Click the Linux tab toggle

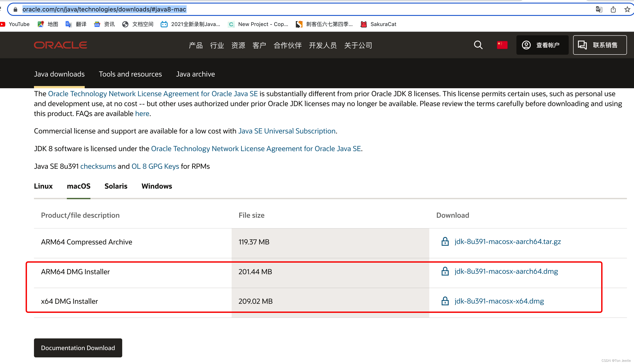pyautogui.click(x=43, y=186)
